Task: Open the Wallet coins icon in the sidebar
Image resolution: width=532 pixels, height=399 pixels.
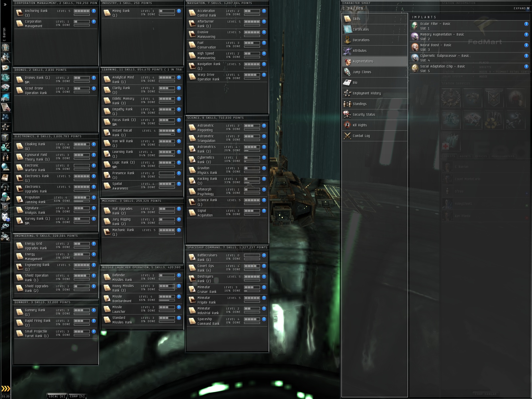Action: [x=5, y=147]
